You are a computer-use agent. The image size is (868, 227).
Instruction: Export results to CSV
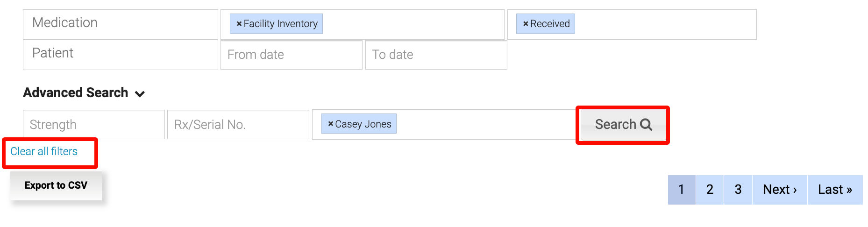56,185
